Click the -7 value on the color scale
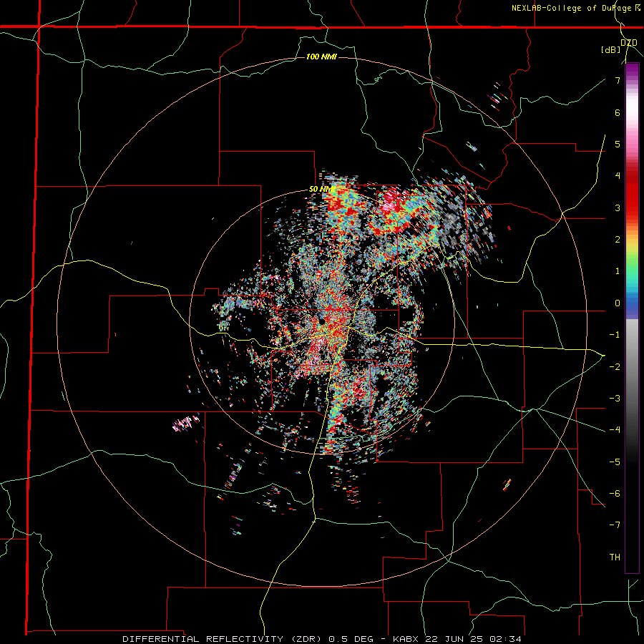 615,525
